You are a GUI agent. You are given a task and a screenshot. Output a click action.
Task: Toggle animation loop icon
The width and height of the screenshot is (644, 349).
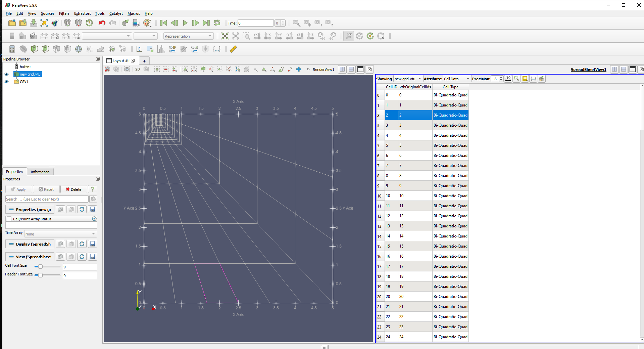pos(217,23)
